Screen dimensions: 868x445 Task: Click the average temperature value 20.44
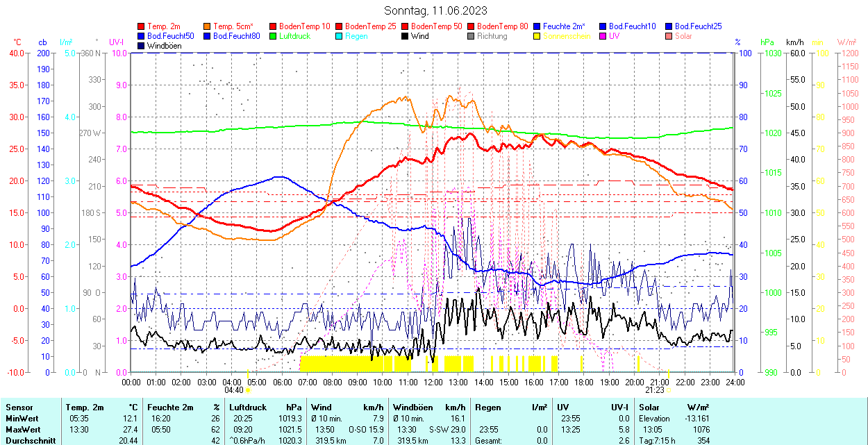tap(128, 441)
